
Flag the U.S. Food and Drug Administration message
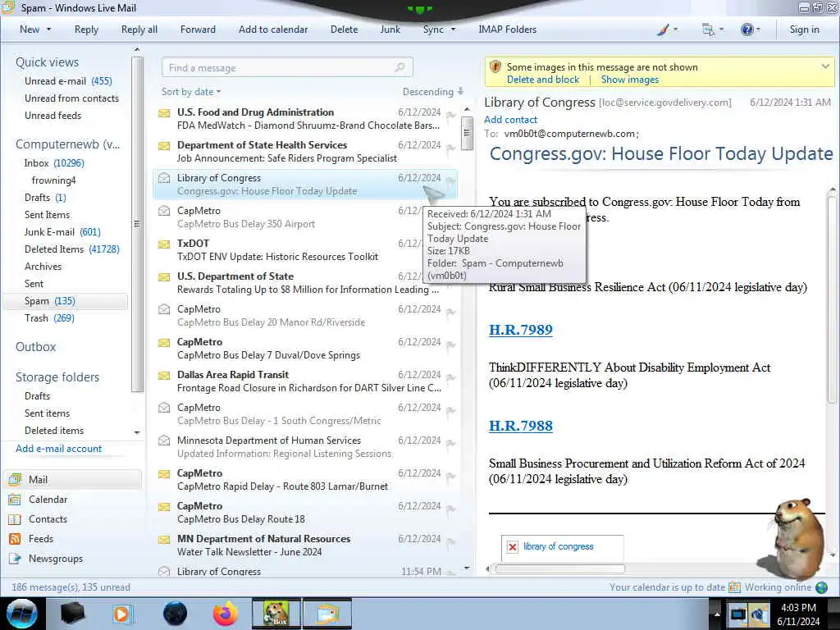tap(450, 115)
